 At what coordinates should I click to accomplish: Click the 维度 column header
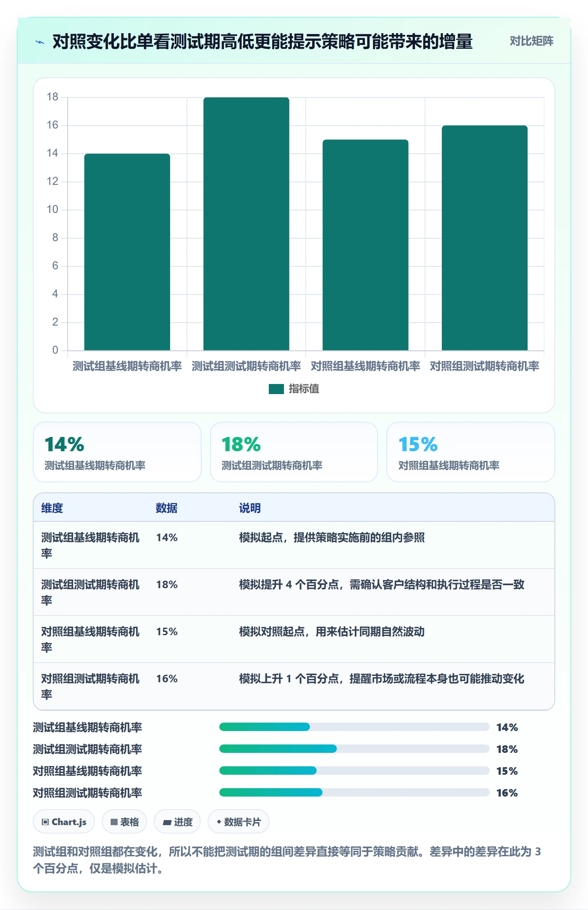pos(52,508)
